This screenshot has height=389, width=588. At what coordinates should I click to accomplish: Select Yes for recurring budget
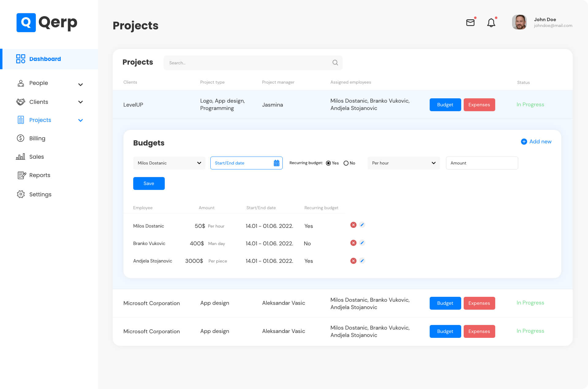pyautogui.click(x=328, y=163)
